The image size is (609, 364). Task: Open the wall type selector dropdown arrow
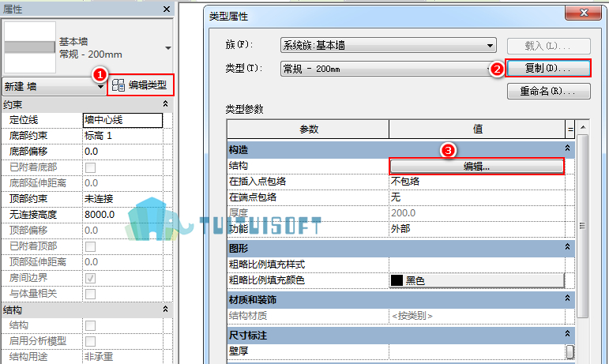(x=167, y=48)
